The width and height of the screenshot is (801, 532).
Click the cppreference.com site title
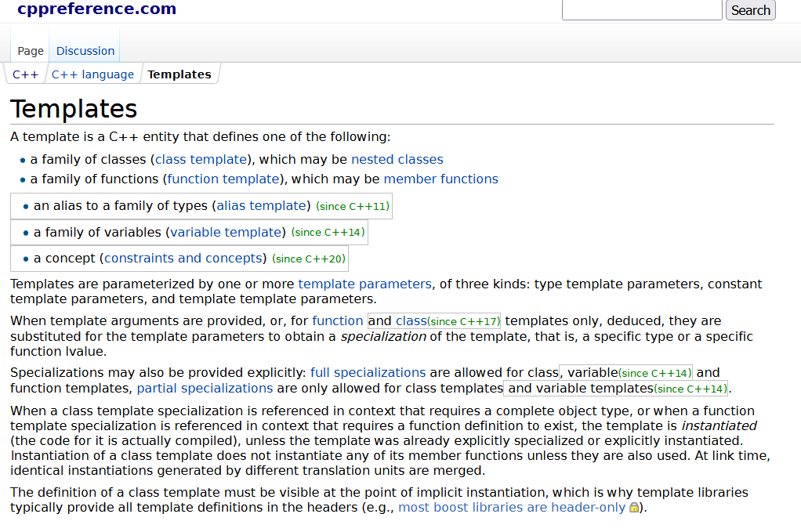96,9
